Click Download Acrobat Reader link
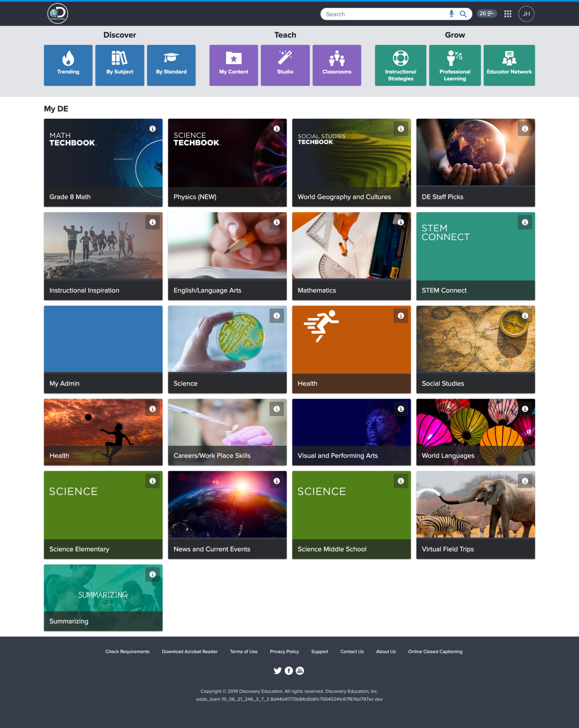Image resolution: width=579 pixels, height=728 pixels. click(190, 651)
